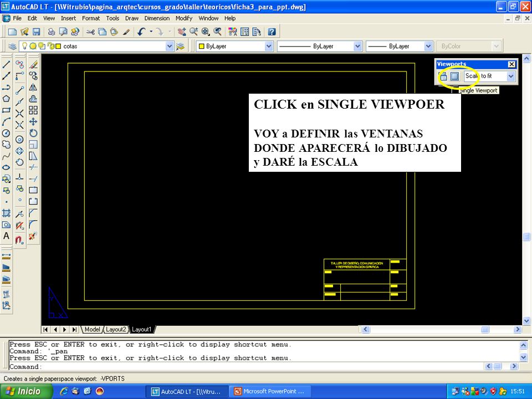Select the Offset modify tool
The height and width of the screenshot is (399, 532).
[x=33, y=99]
